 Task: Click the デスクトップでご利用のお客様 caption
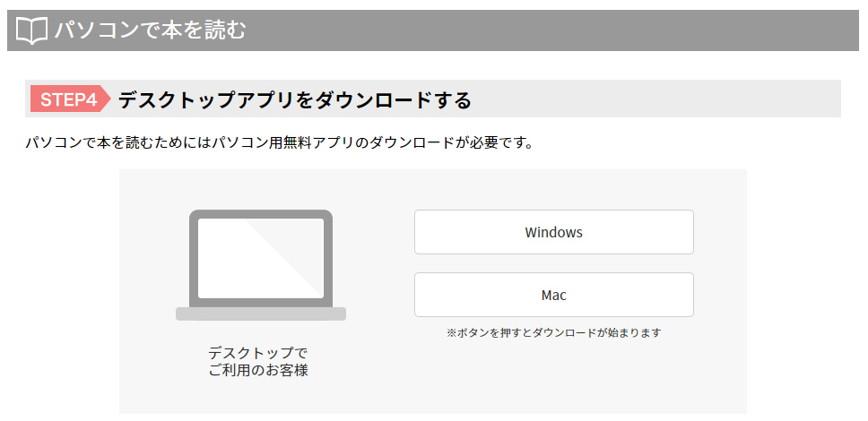tap(258, 361)
